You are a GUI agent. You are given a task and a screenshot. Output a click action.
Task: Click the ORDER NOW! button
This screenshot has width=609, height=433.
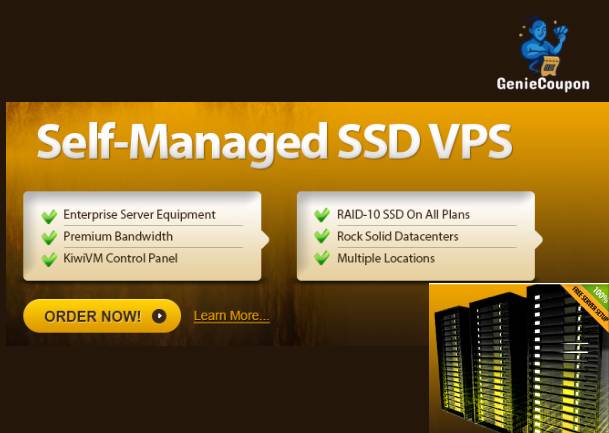[102, 316]
